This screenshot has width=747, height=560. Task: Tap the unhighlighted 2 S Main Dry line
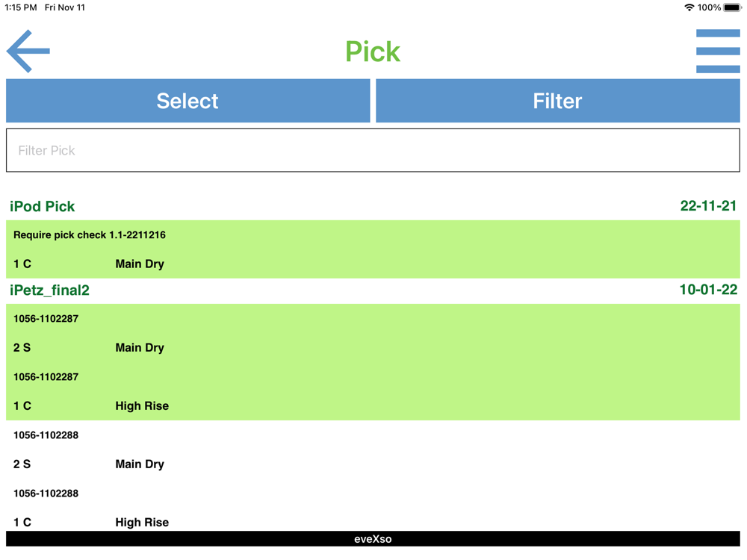88,464
